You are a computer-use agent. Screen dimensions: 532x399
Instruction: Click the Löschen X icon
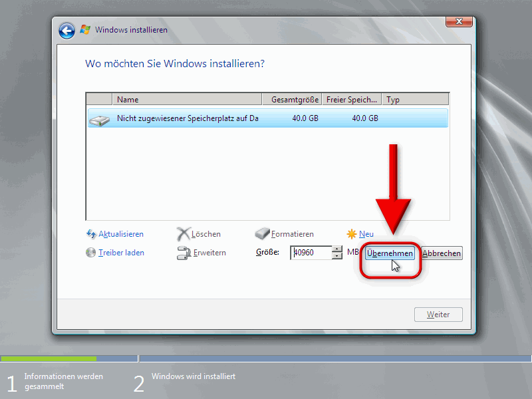(184, 234)
